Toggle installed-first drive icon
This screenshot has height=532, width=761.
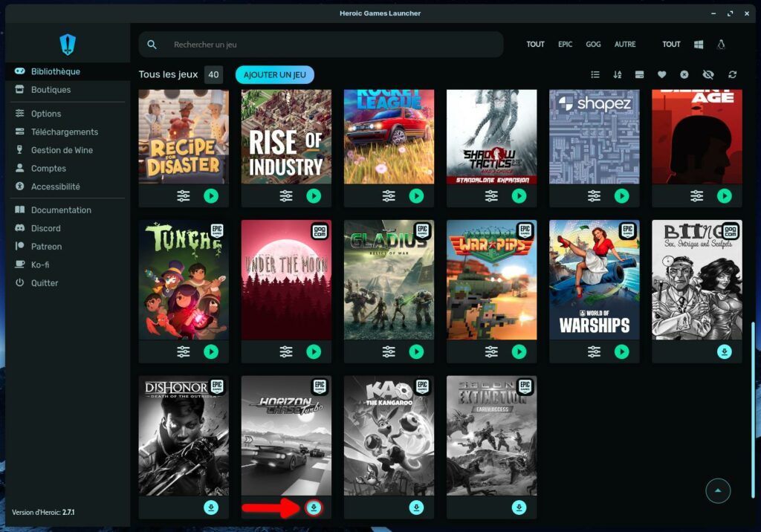[639, 75]
